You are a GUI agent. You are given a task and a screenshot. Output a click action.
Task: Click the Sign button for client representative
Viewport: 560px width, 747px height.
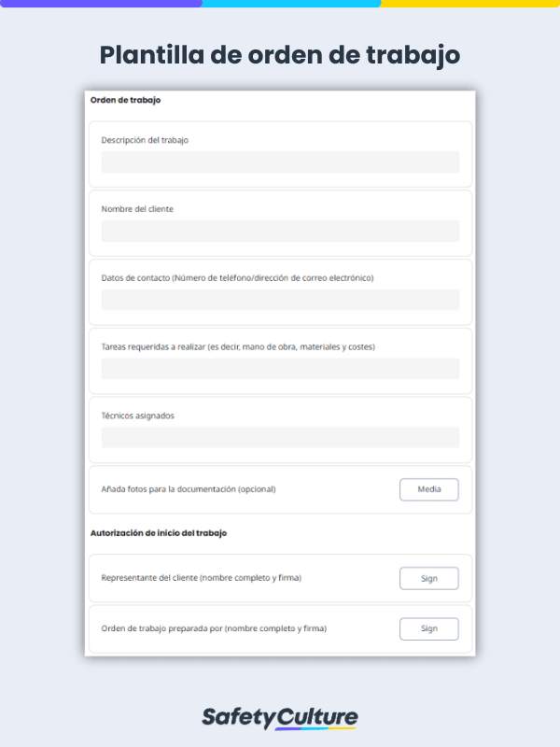428,578
